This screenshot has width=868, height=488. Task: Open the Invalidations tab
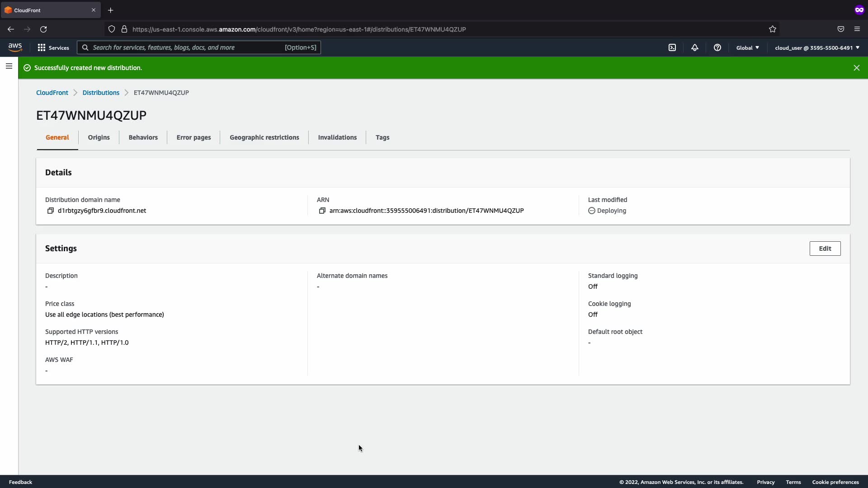(x=337, y=137)
